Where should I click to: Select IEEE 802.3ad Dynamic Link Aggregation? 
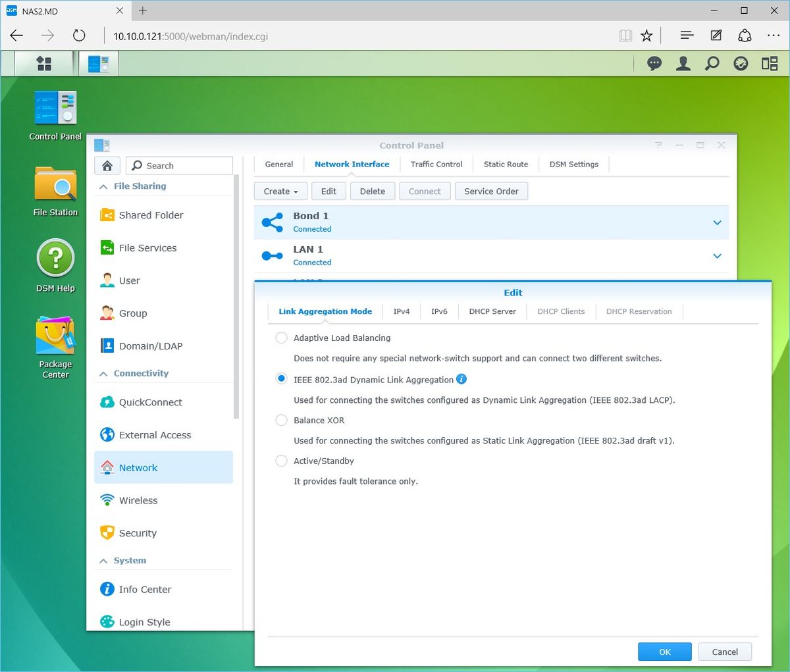click(x=281, y=379)
